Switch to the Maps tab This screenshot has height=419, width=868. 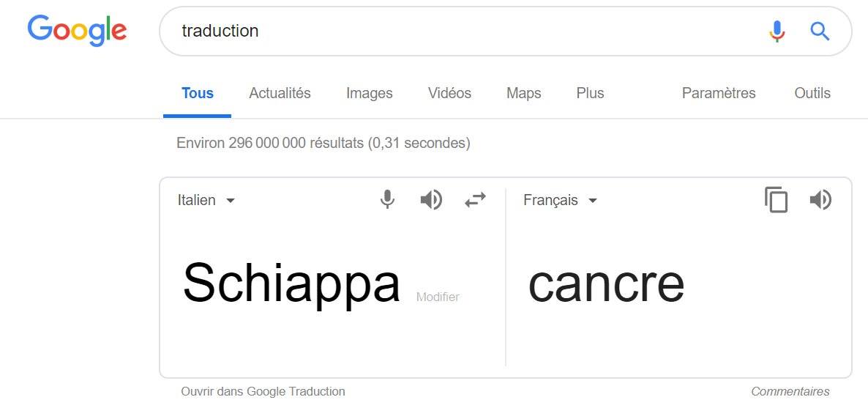pyautogui.click(x=524, y=93)
